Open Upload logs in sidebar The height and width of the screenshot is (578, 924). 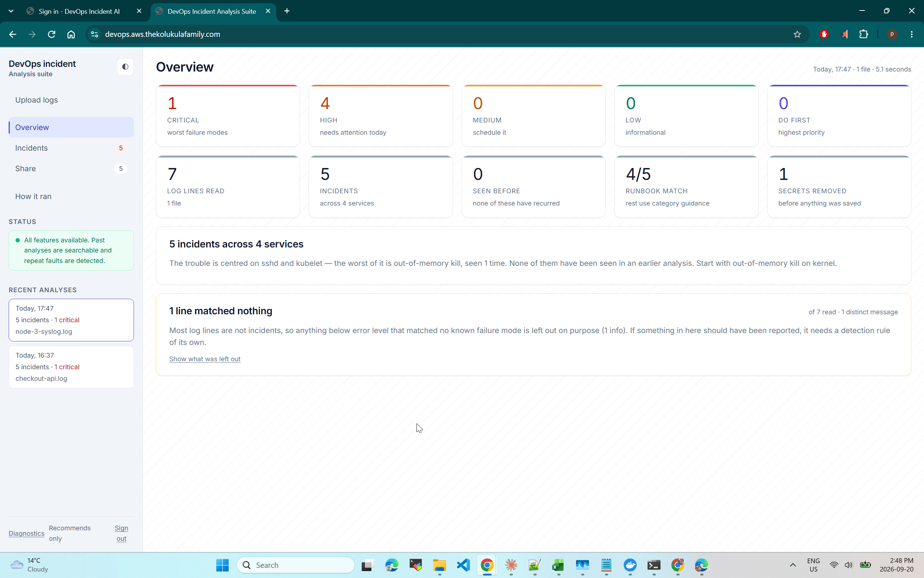pos(71,100)
